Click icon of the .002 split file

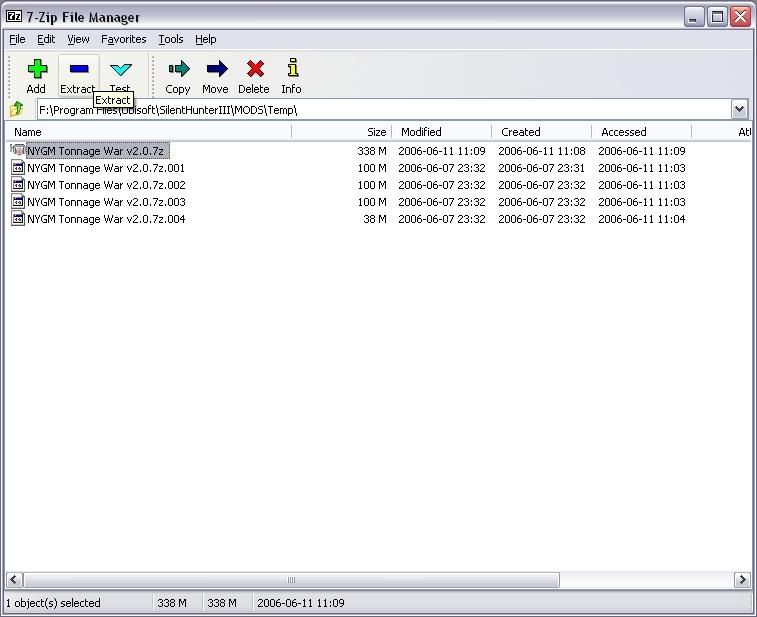[x=18, y=184]
